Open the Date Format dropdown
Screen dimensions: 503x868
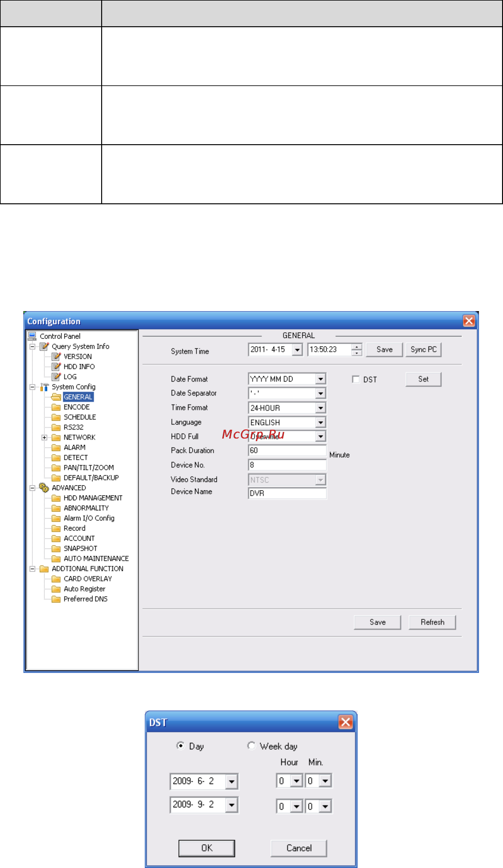[321, 379]
